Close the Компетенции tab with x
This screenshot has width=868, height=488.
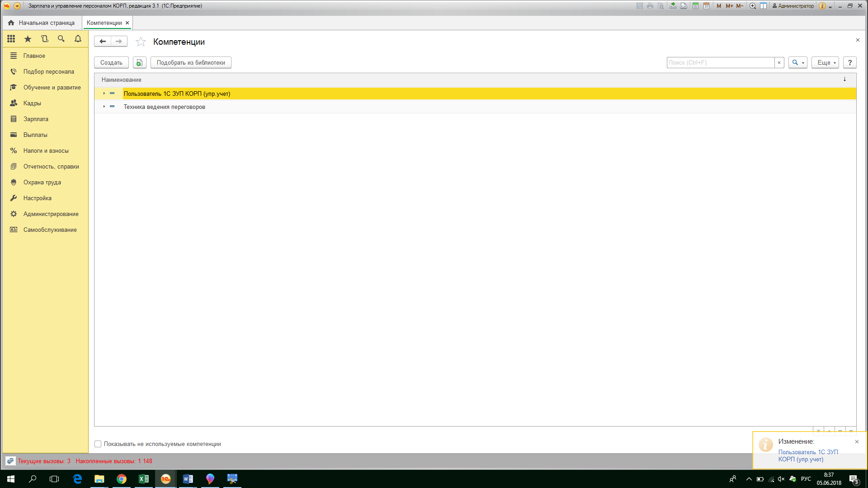click(127, 23)
